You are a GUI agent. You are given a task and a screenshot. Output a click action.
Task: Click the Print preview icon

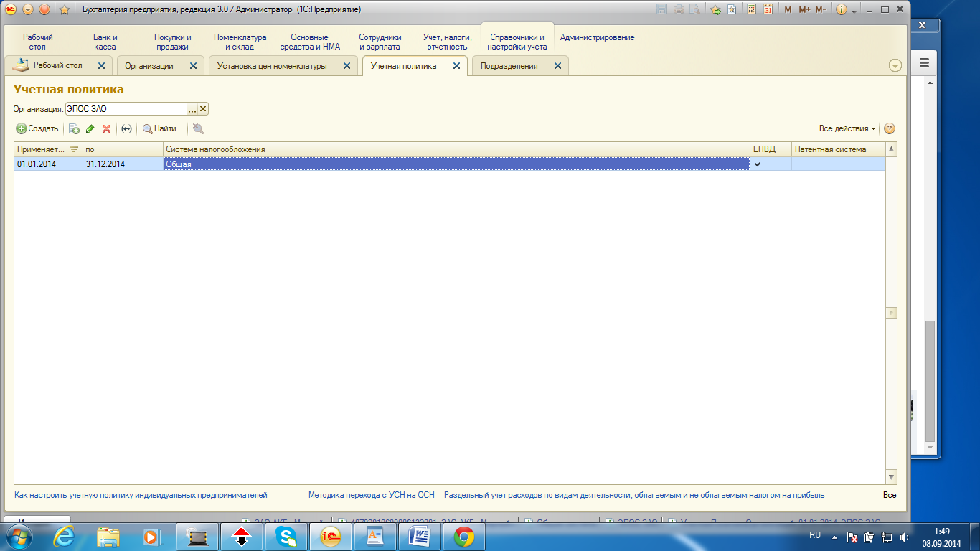(x=694, y=10)
